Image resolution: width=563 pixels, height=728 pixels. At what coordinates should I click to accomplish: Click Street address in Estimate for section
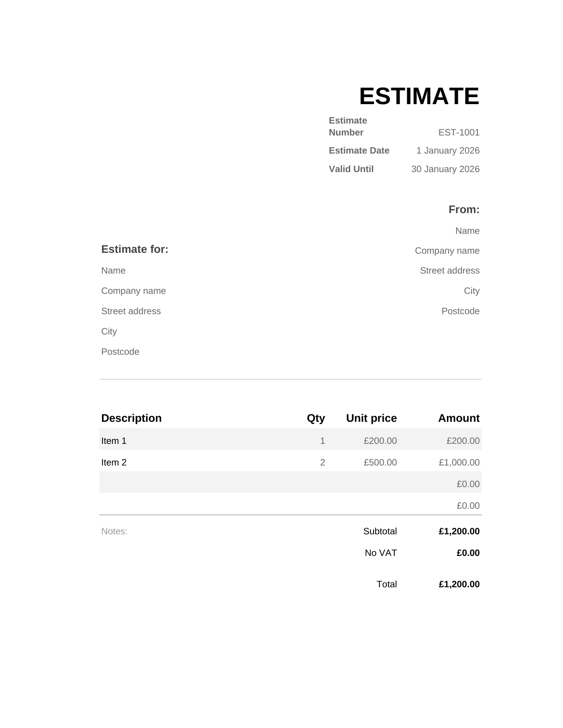(x=131, y=311)
